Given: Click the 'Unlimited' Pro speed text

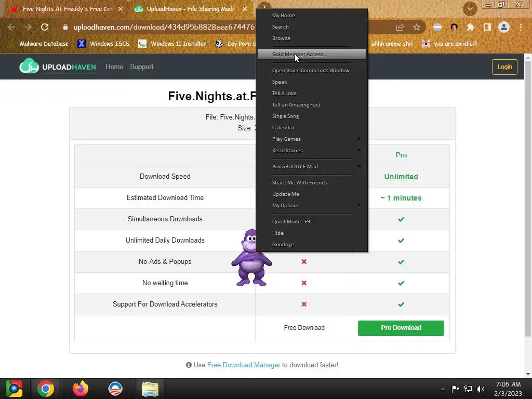Looking at the screenshot, I should [401, 177].
